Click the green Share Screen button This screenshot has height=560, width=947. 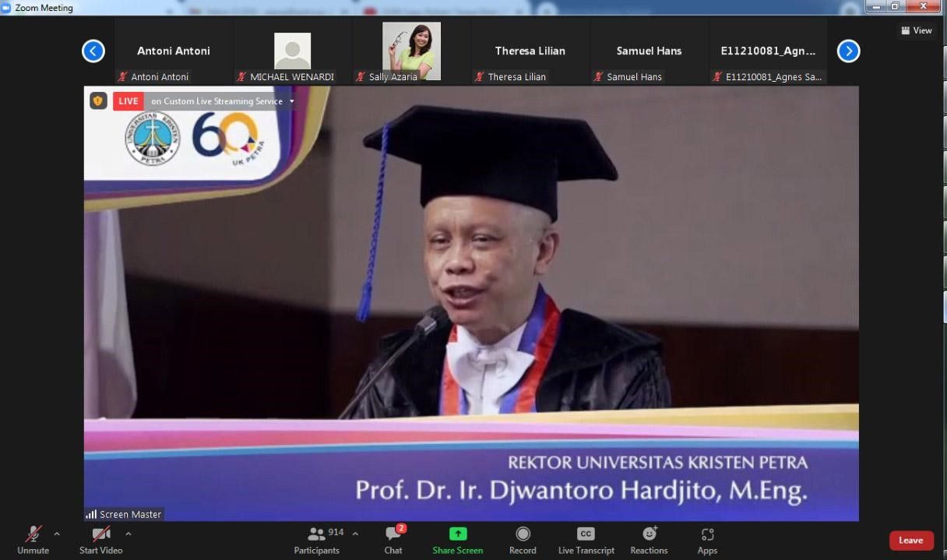(x=458, y=540)
